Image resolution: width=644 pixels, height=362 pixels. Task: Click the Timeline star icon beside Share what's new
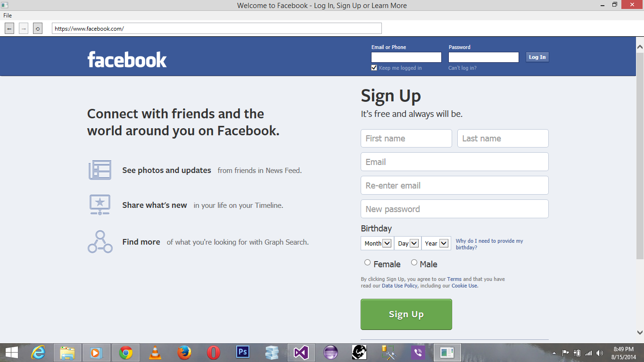point(100,205)
